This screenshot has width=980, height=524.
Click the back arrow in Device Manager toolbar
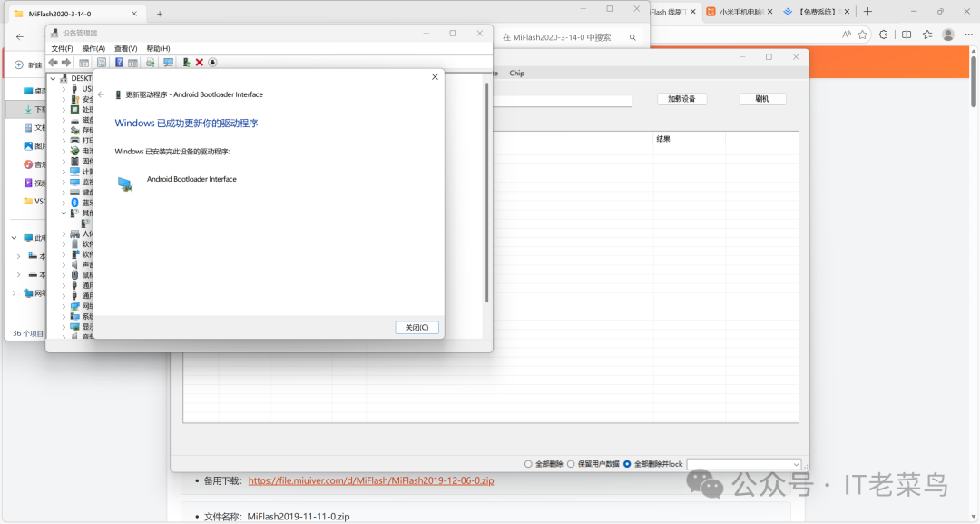pyautogui.click(x=54, y=63)
